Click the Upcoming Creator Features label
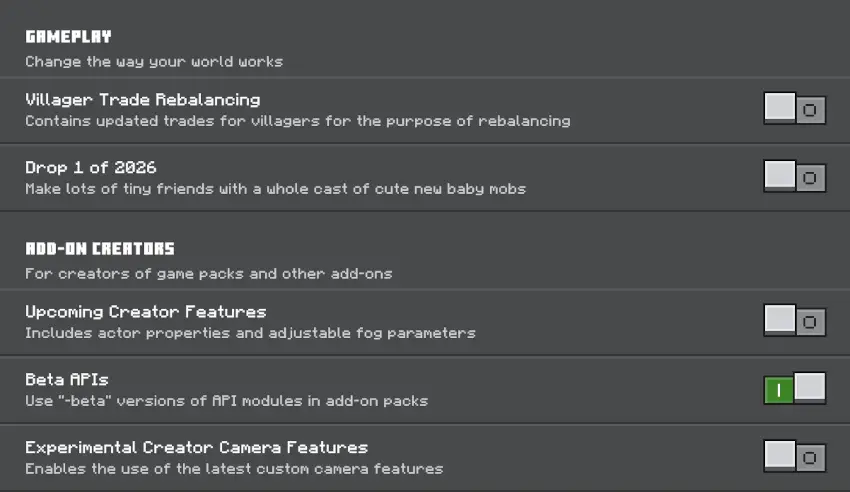 coord(145,311)
